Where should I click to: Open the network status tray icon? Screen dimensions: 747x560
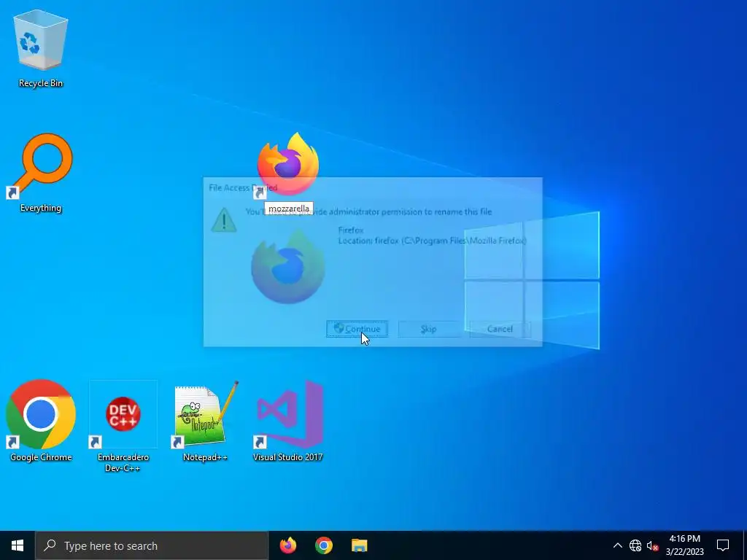pos(635,545)
